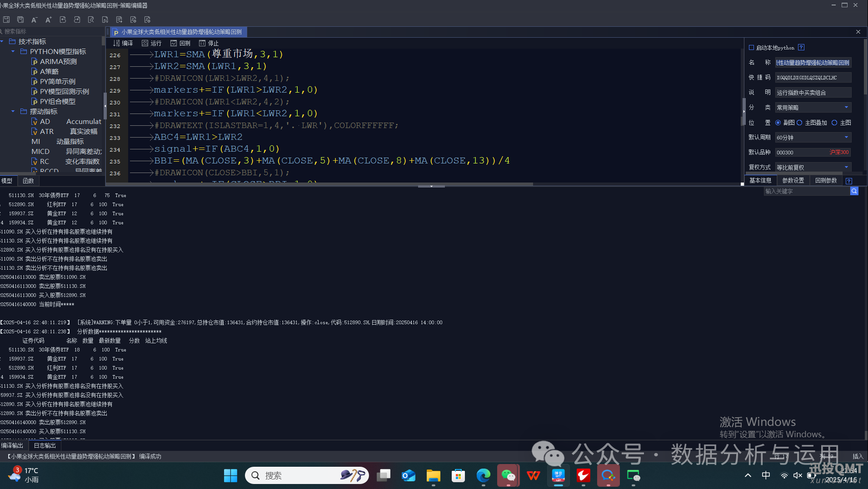This screenshot has width=868, height=489.
Task: Click the help icon beside 启动本地python
Action: [801, 47]
